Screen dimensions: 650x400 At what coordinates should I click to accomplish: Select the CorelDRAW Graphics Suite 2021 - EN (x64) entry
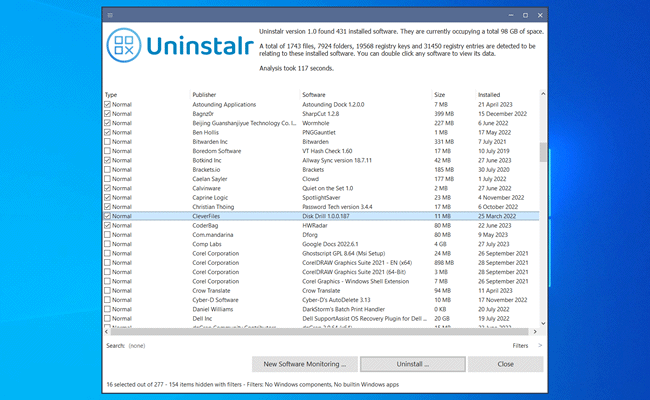pos(357,263)
